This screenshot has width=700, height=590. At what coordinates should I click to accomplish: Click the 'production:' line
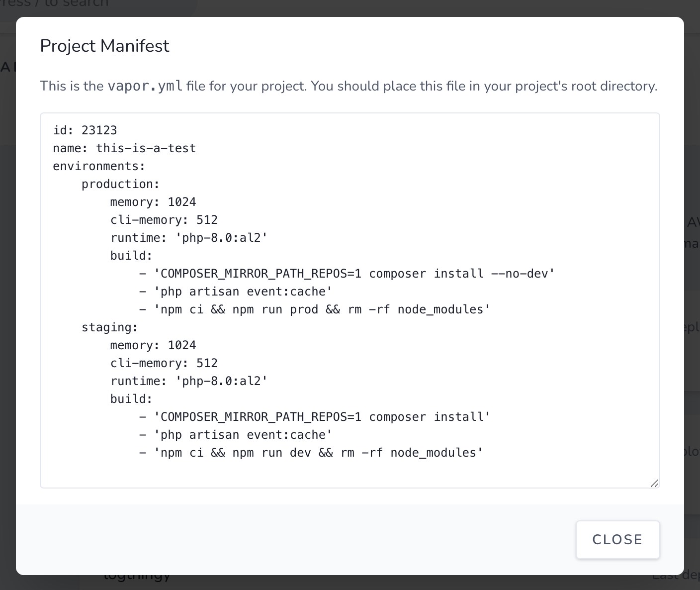pyautogui.click(x=120, y=184)
